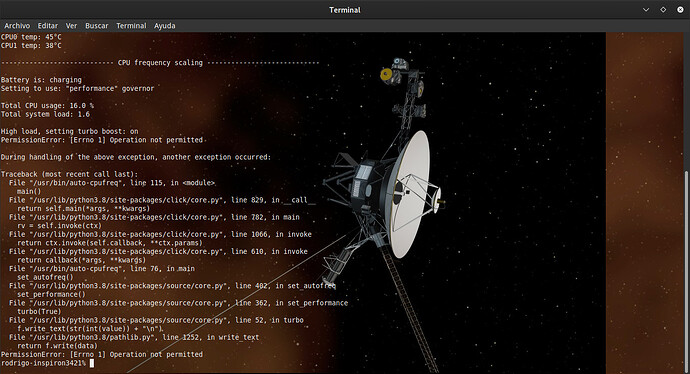Click the 'Battery is: charging' line
This screenshot has height=374, width=690.
click(41, 80)
